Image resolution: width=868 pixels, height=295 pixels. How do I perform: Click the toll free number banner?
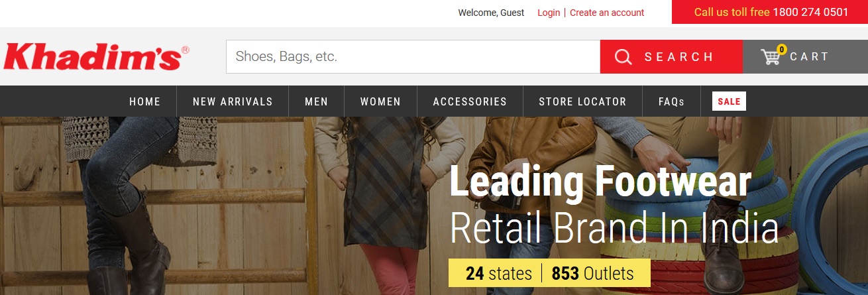coord(770,12)
